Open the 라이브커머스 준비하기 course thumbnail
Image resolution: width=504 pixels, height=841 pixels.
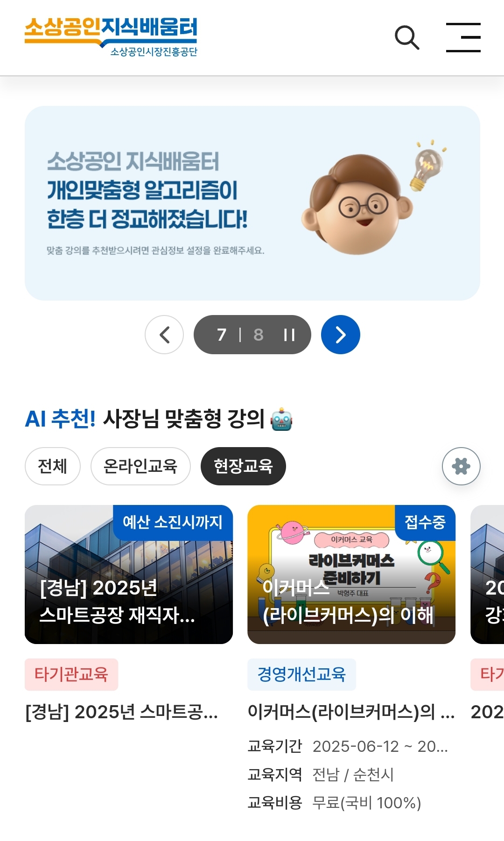(x=351, y=575)
